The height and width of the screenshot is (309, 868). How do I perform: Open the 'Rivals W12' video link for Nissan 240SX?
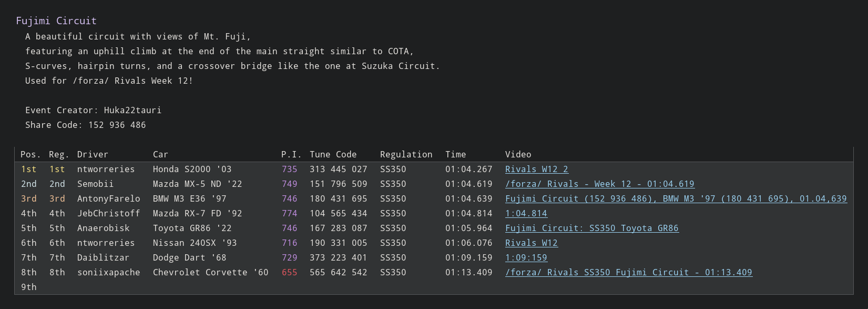[532, 243]
